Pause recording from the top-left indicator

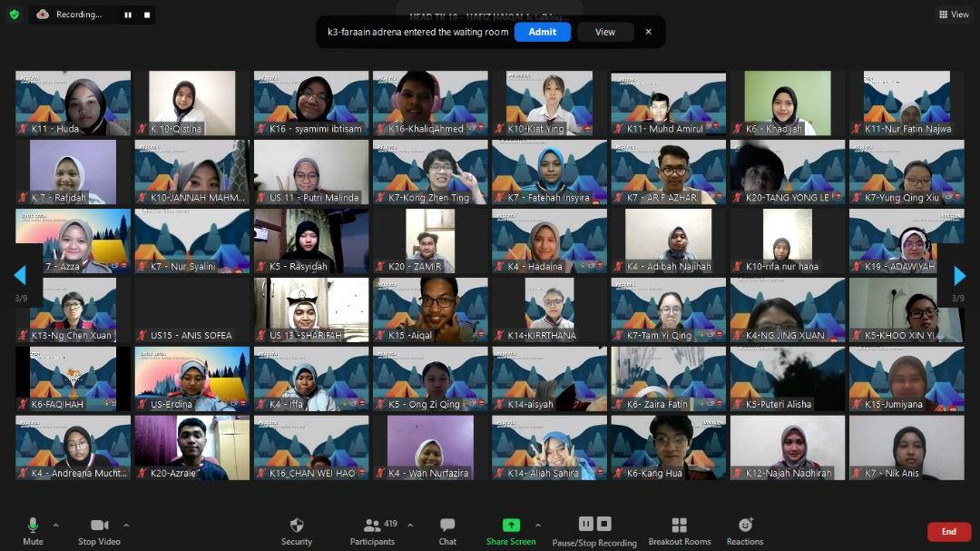(127, 15)
